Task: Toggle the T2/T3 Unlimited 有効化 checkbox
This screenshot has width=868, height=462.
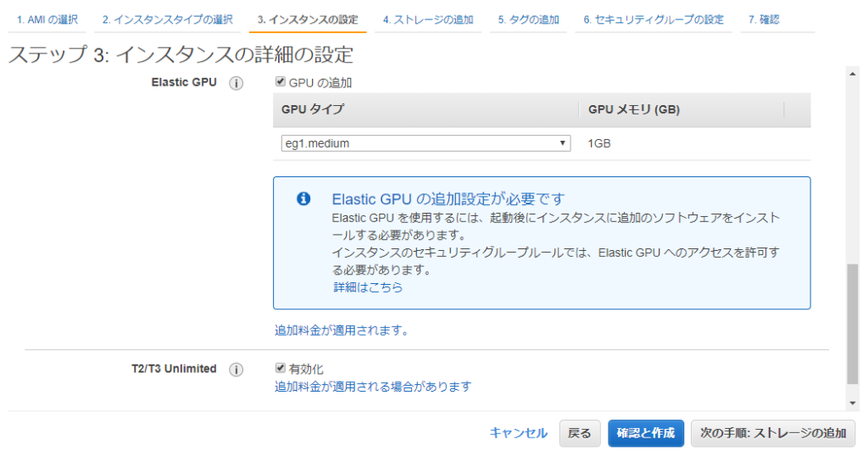Action: [x=281, y=368]
